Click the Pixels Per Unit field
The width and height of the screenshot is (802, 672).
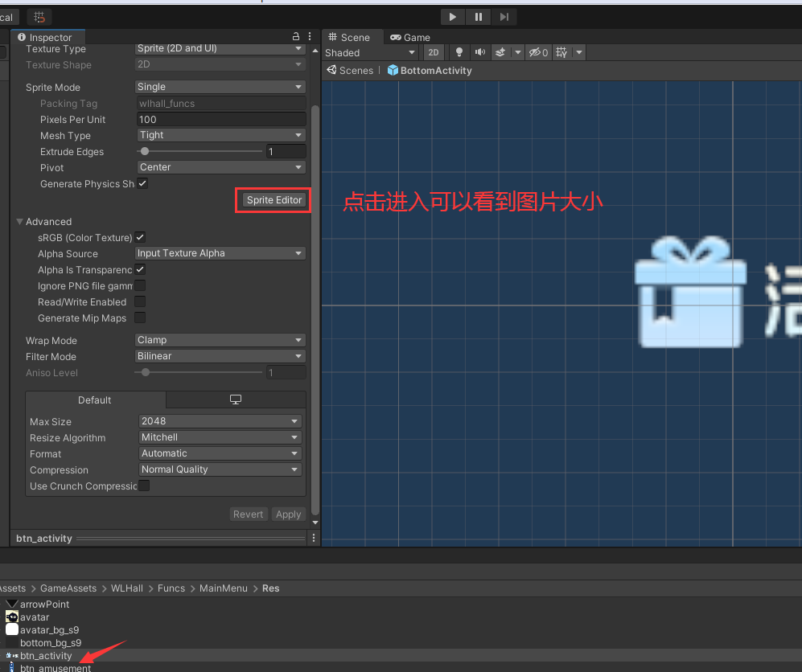click(x=221, y=119)
